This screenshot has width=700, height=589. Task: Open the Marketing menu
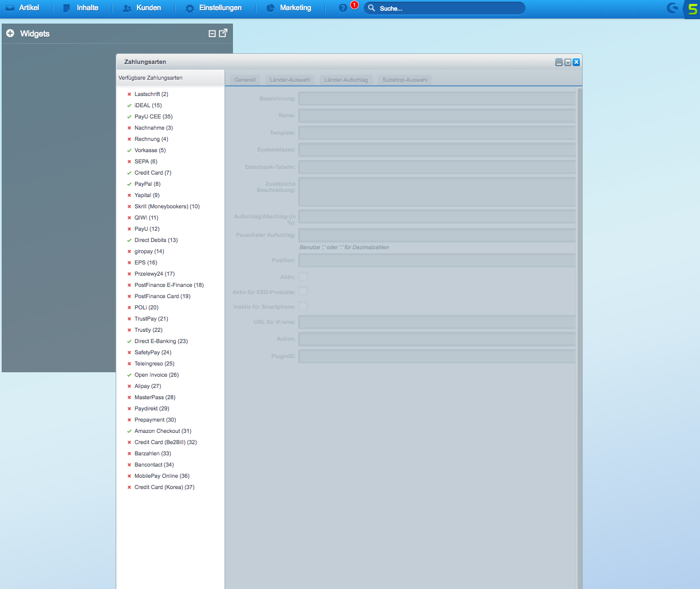coord(289,8)
